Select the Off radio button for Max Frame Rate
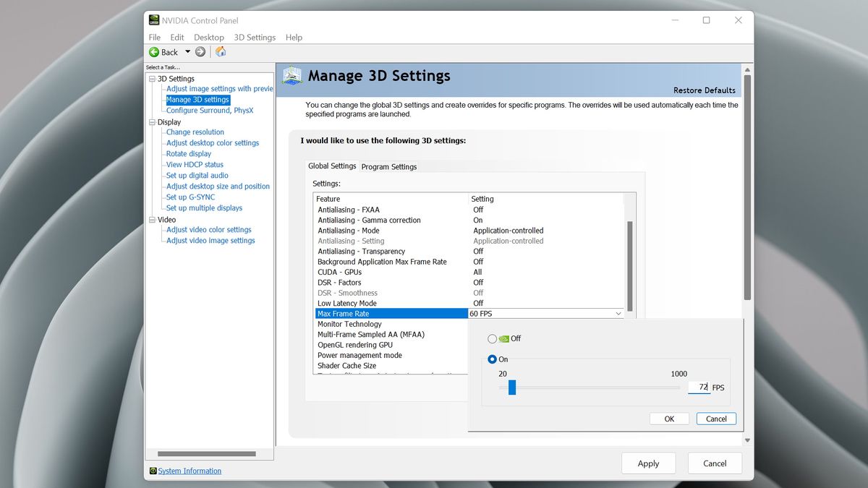 (x=492, y=338)
